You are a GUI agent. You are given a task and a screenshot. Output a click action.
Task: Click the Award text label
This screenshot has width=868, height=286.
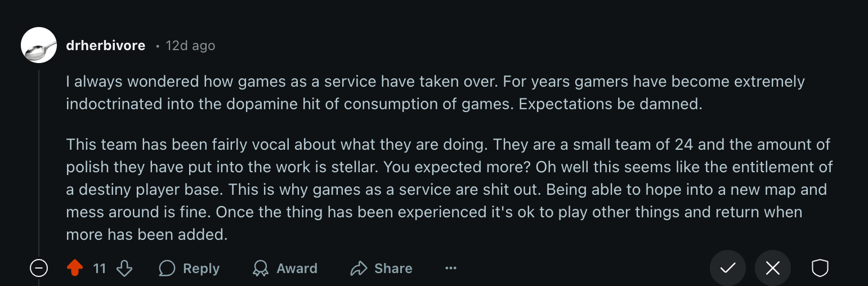point(297,269)
